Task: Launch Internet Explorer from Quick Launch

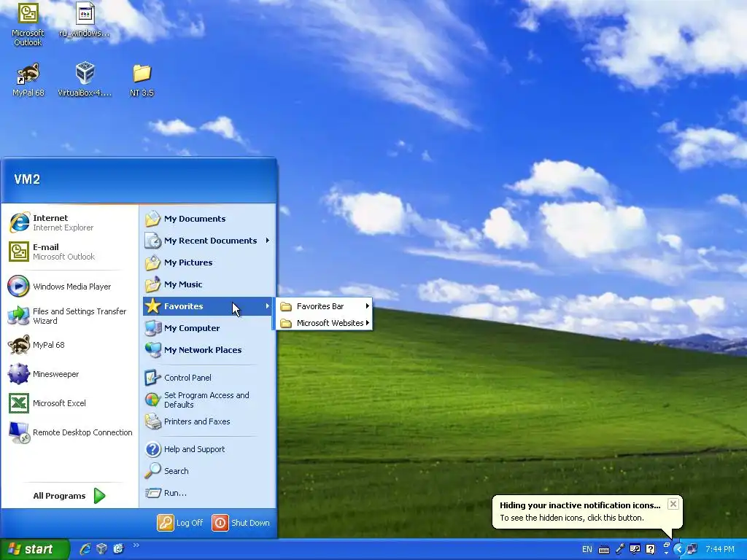Action: coord(85,549)
